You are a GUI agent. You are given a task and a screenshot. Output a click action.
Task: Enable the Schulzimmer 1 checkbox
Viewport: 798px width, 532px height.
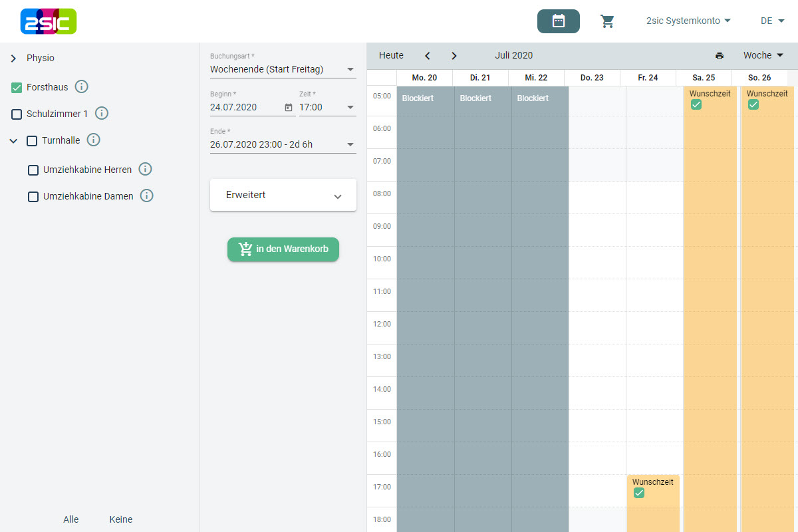pos(17,114)
